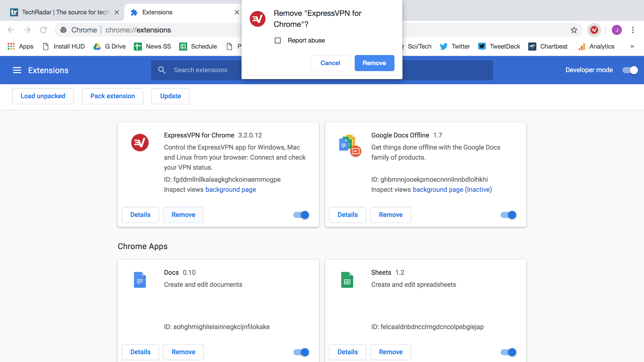Open News SS bookmark

click(152, 46)
